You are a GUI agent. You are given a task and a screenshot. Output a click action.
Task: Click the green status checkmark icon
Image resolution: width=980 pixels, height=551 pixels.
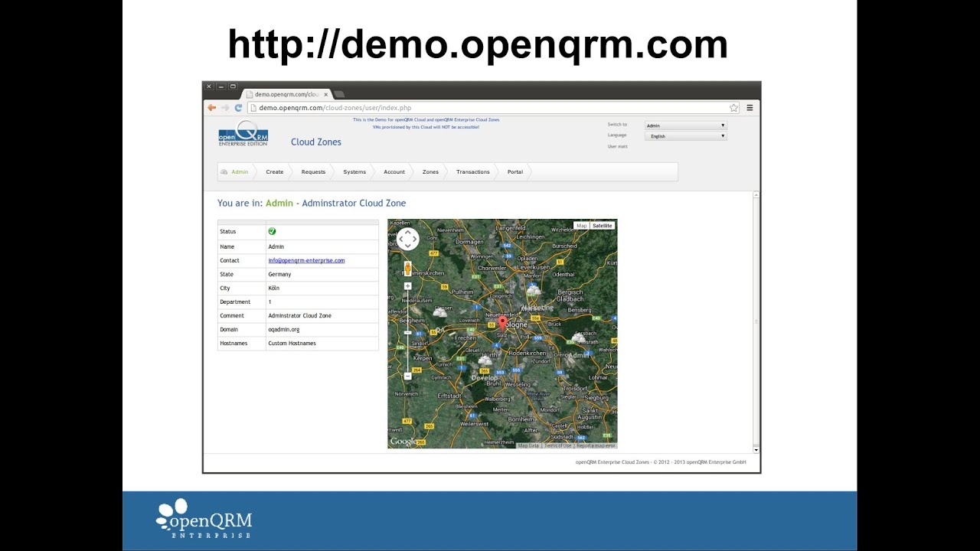click(272, 231)
